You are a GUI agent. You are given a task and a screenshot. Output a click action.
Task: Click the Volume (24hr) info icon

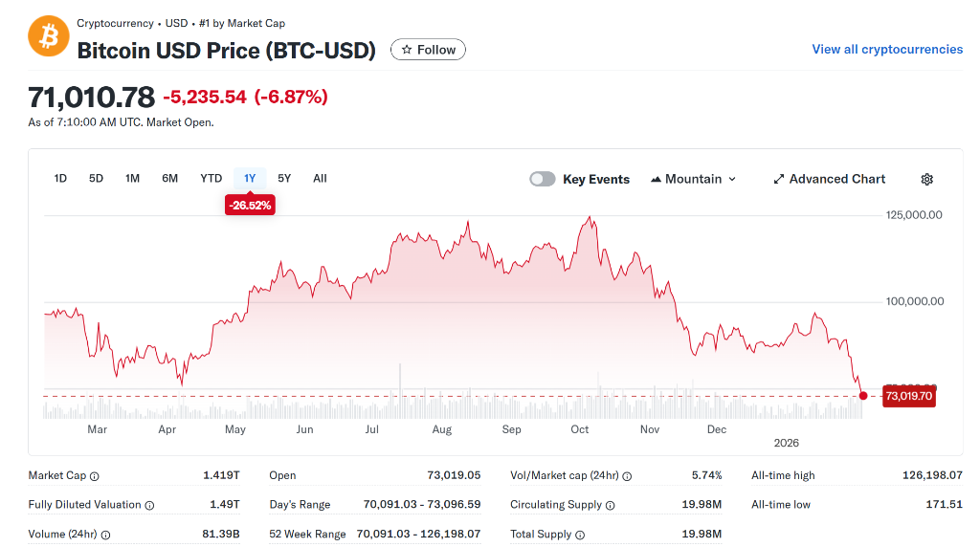[105, 535]
